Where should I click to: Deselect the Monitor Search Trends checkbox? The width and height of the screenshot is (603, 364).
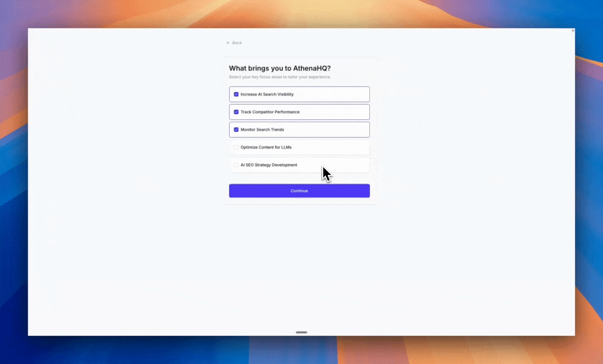[236, 130]
